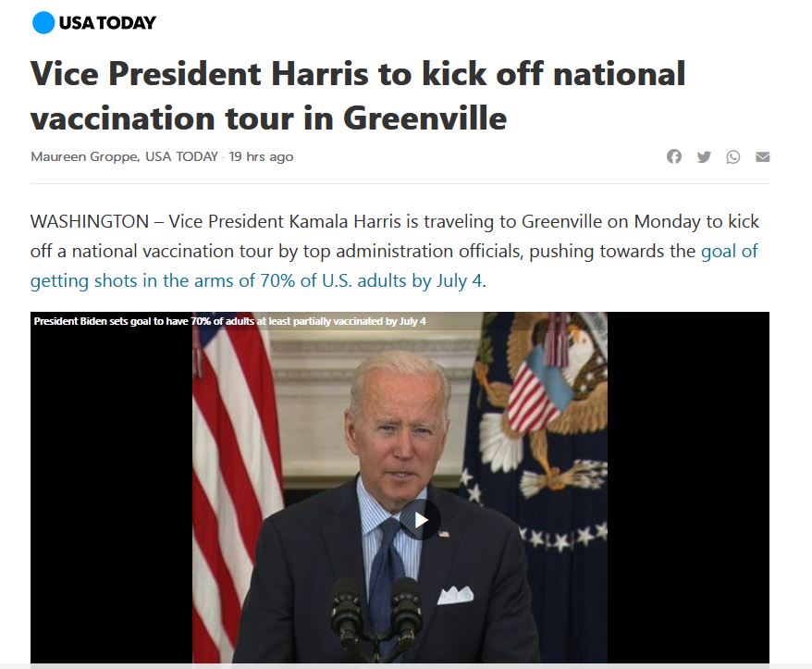Click the video title about 70% of adults
The image size is (812, 669).
230,321
